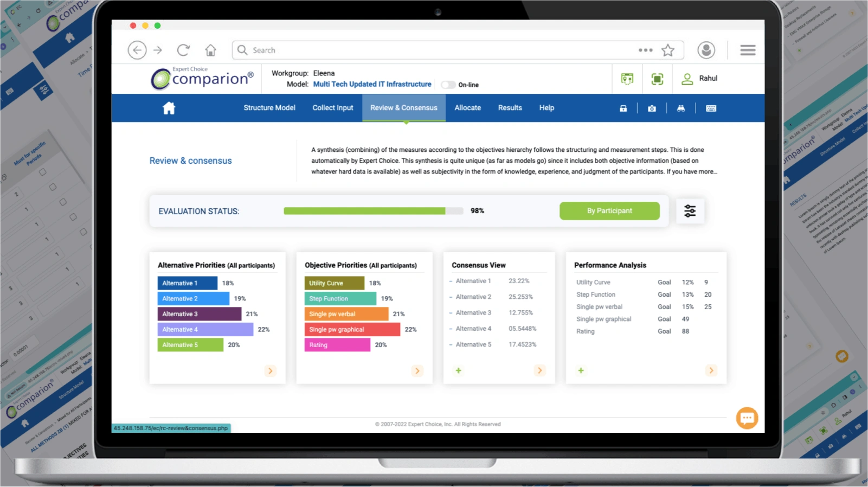
Task: Bookmark page with the star icon
Action: [x=668, y=50]
